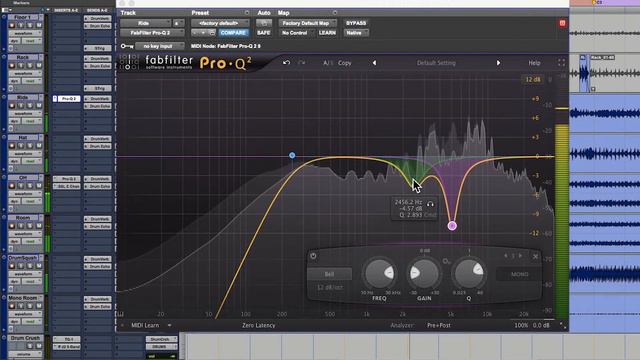
Task: Toggle Pro-Q 2 full screen mode
Action: pos(562,63)
